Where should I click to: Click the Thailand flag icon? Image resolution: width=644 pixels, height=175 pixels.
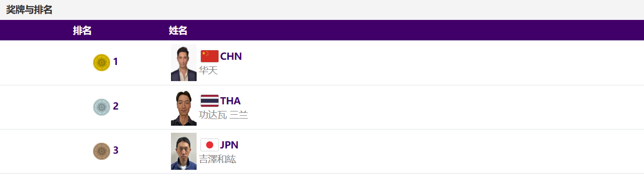click(209, 101)
